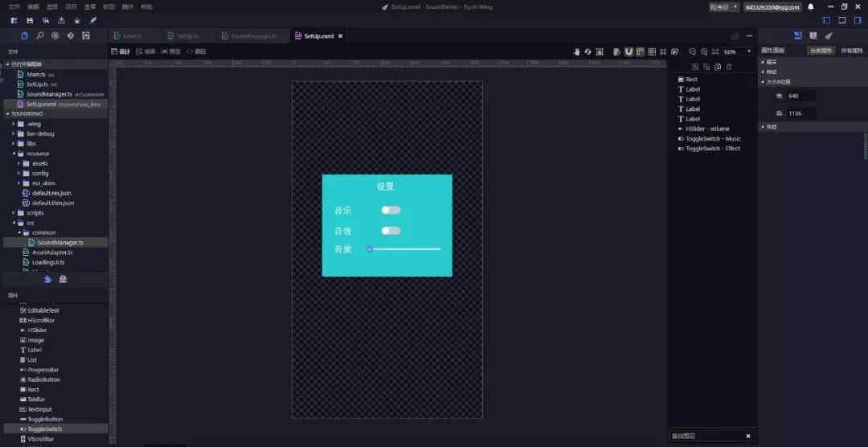This screenshot has width=868, height=447.
Task: Expand the assets folder
Action: tap(40, 163)
